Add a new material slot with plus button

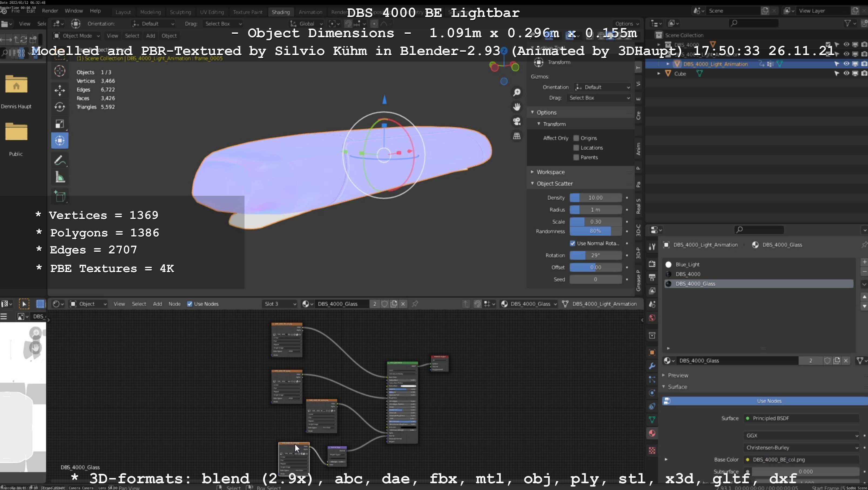coord(864,262)
